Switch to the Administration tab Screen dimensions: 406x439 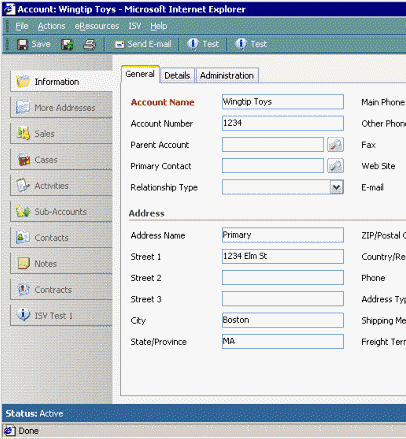[x=227, y=76]
